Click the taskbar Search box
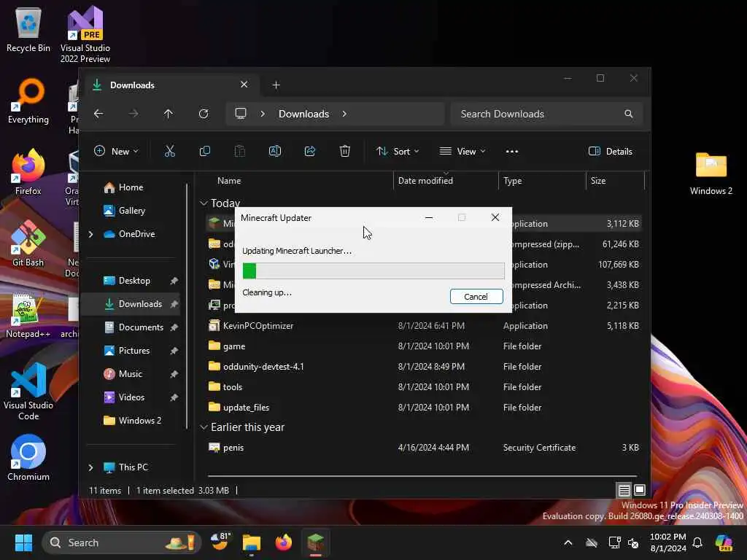The height and width of the screenshot is (560, 747). (x=122, y=542)
